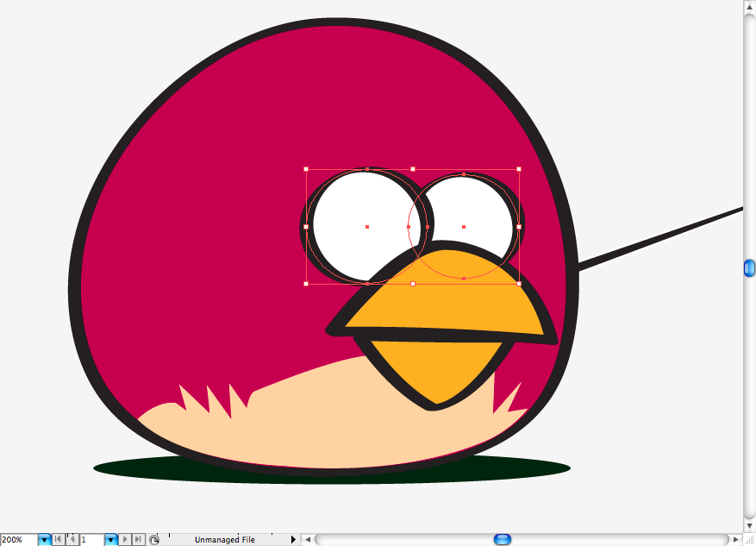This screenshot has height=546, width=756.
Task: Click the horizontal scrollbar right arrow
Action: (736, 539)
